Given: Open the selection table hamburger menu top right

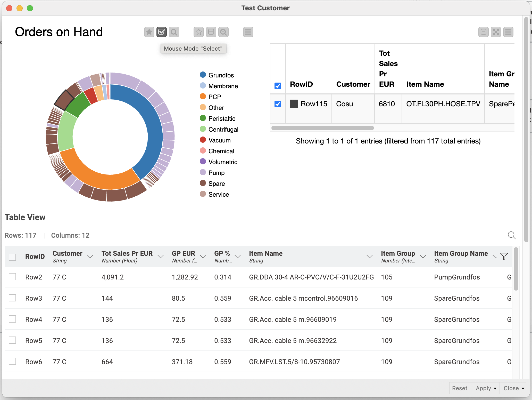Looking at the screenshot, I should click(x=508, y=32).
